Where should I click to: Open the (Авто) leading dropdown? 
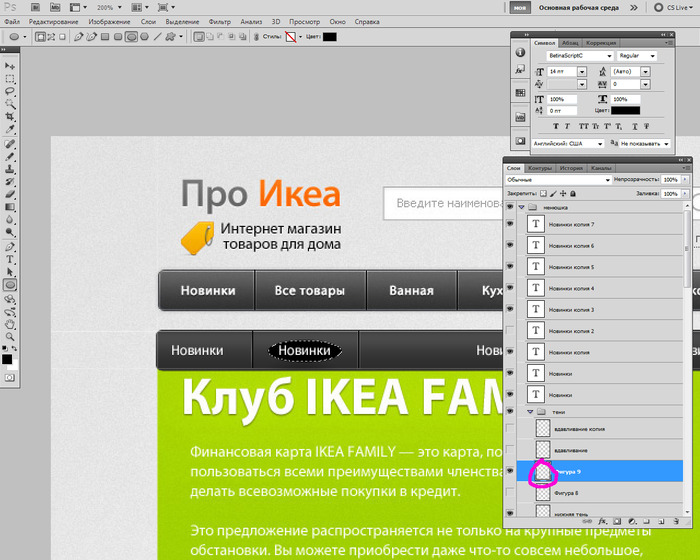tap(646, 71)
